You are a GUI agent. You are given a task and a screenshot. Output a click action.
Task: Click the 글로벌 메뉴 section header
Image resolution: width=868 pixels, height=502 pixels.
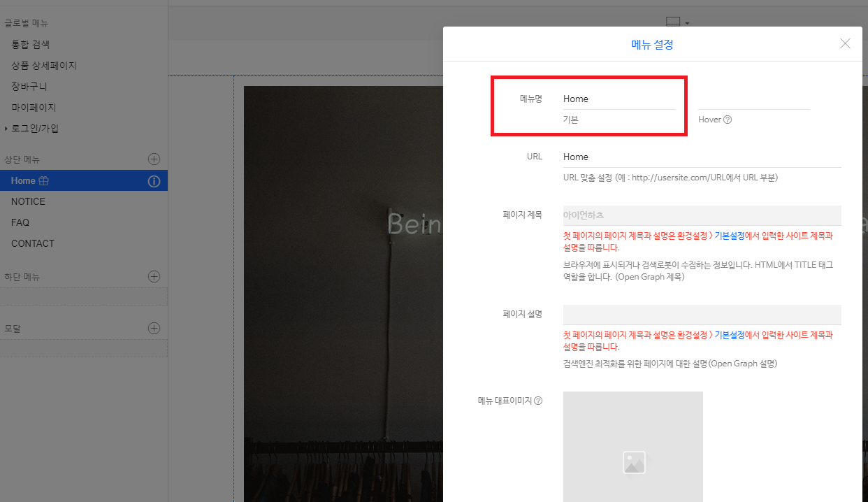(x=27, y=23)
